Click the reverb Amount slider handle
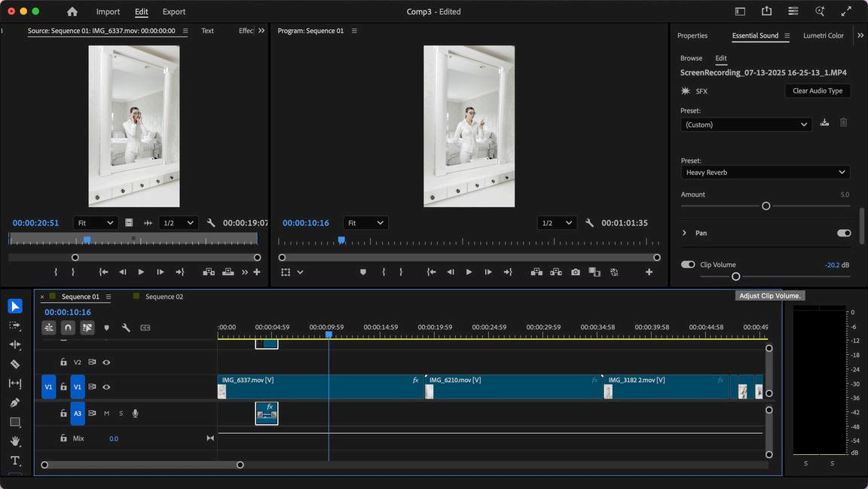 tap(766, 206)
